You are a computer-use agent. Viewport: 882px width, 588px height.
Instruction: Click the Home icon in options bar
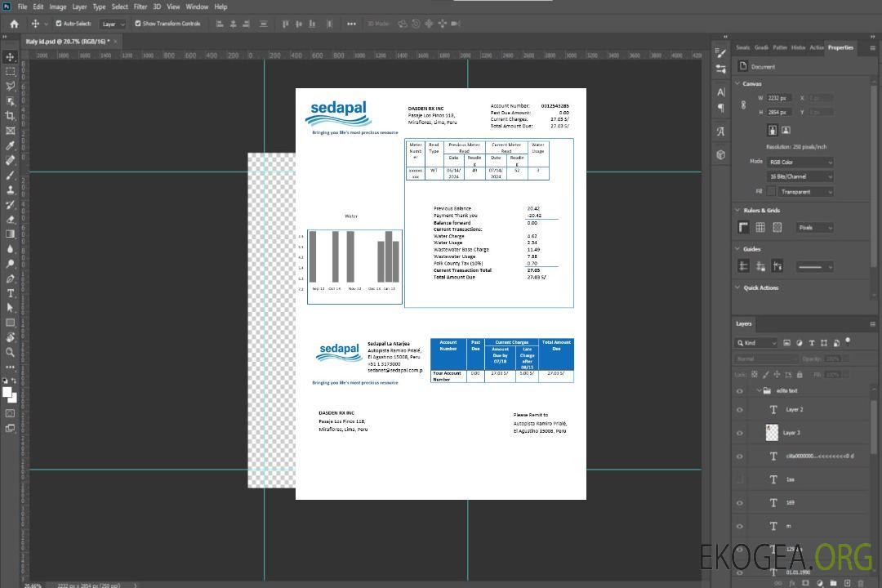[x=14, y=24]
